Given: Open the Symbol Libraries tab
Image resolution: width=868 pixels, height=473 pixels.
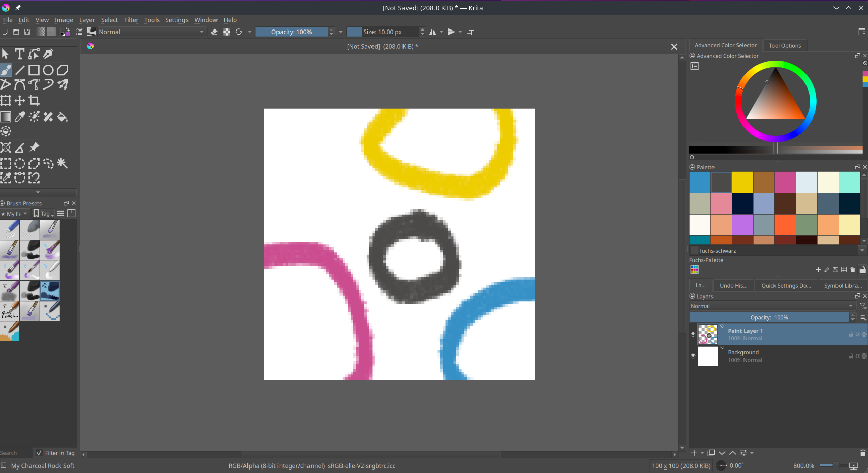Looking at the screenshot, I should [843, 286].
